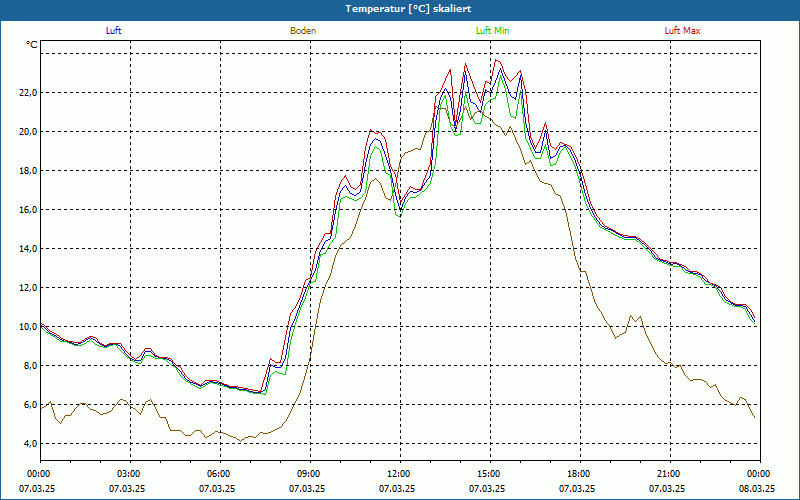This screenshot has height=500, width=800.
Task: Click the '18,0' y-axis value
Action: click(29, 170)
